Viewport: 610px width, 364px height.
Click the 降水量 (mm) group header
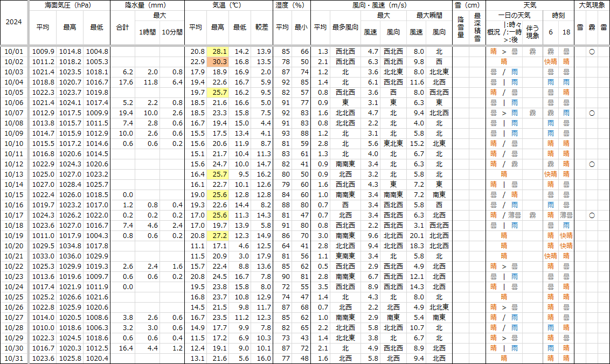(147, 5)
